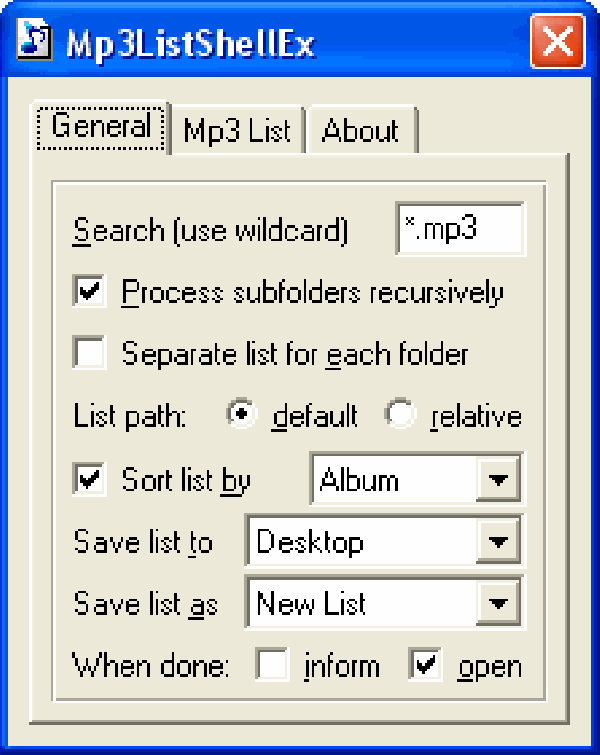
Task: Open the About tab
Action: click(360, 131)
